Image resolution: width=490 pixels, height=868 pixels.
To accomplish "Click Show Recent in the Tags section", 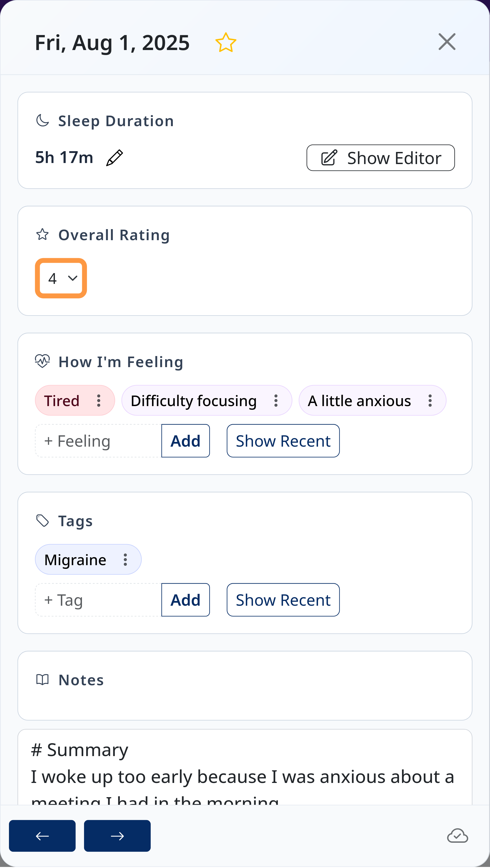I will pos(283,600).
